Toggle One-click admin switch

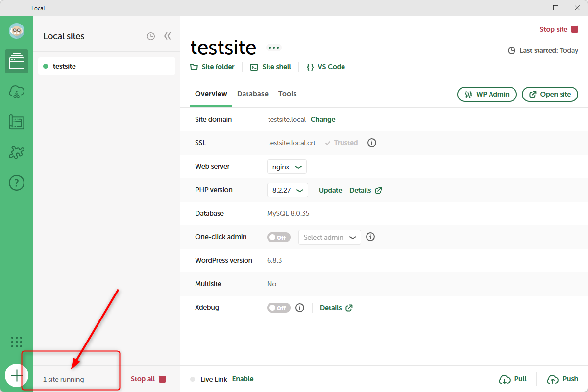tap(278, 237)
